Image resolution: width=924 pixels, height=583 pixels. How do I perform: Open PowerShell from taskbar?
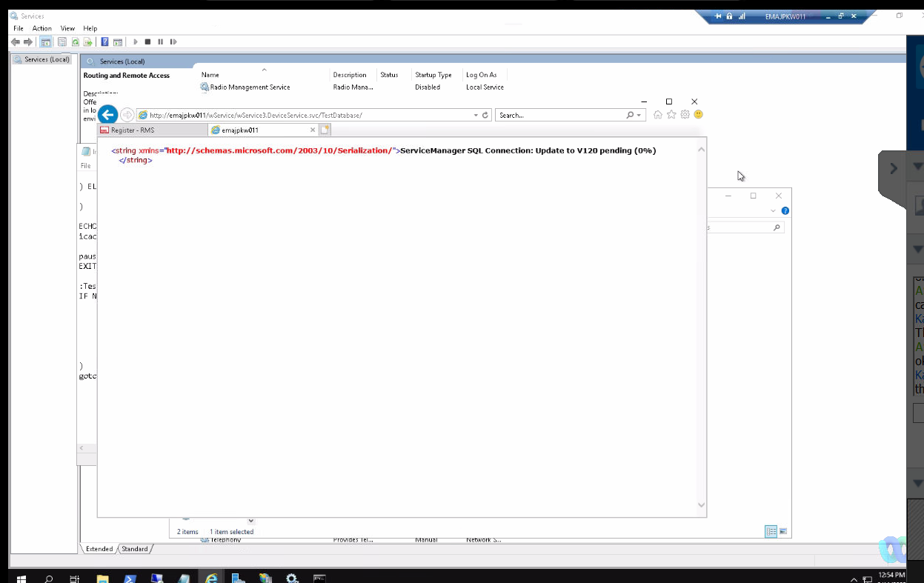click(x=129, y=579)
